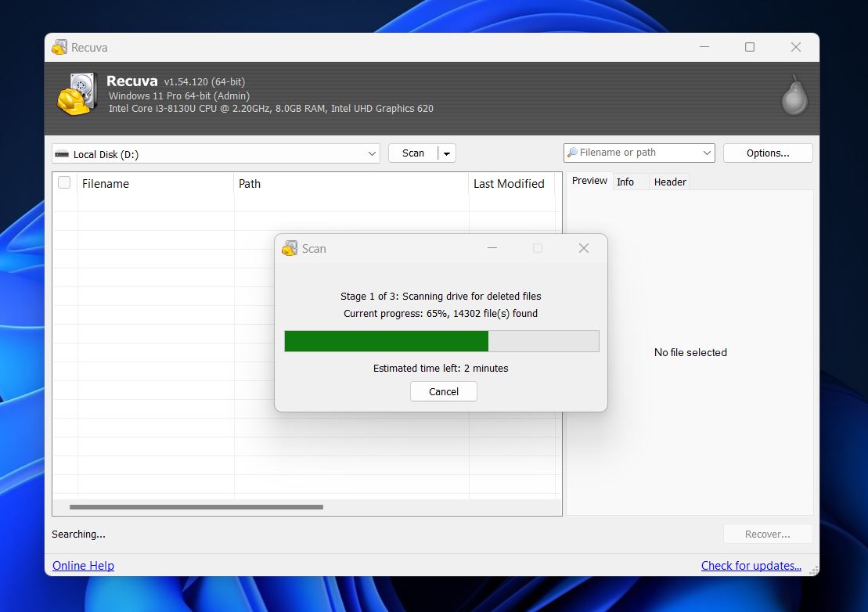
Task: Click the drive icon beside Local Disk (D:)
Action: (62, 154)
